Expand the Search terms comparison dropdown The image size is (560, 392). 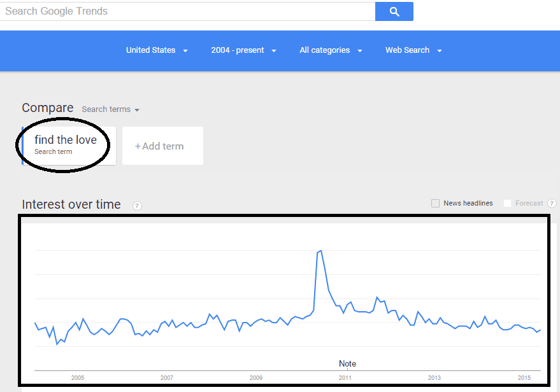tap(110, 109)
